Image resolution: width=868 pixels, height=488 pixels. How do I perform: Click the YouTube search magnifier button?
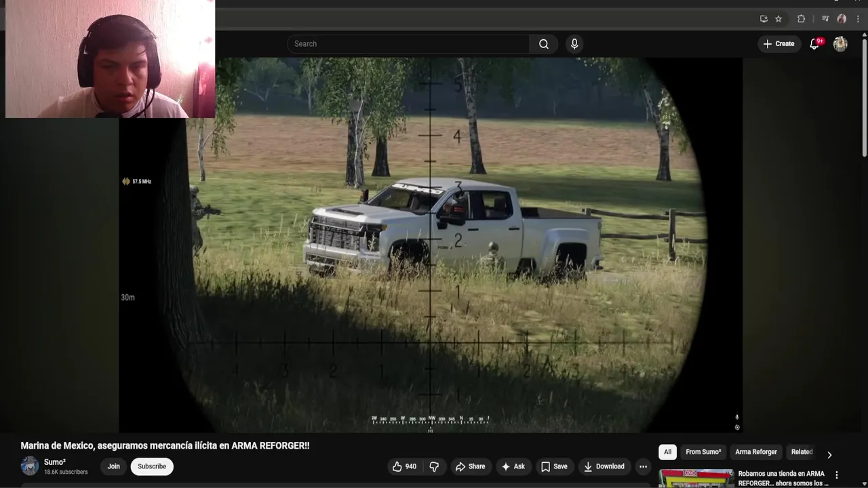[544, 44]
